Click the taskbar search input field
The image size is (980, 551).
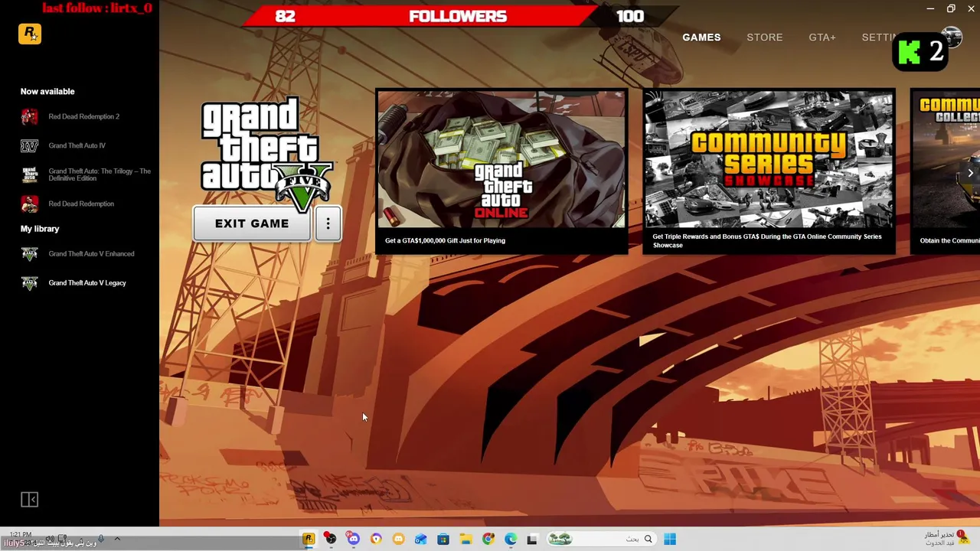(x=602, y=539)
